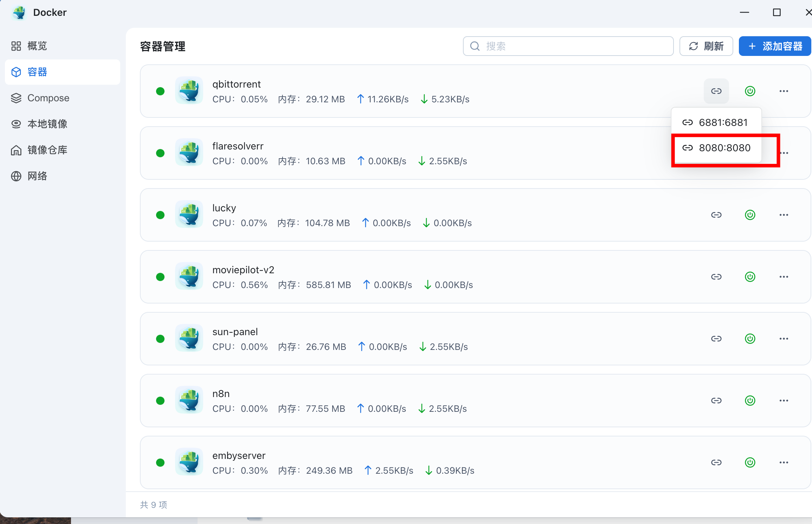Click the qbittorrent whale container icon

coord(189,90)
